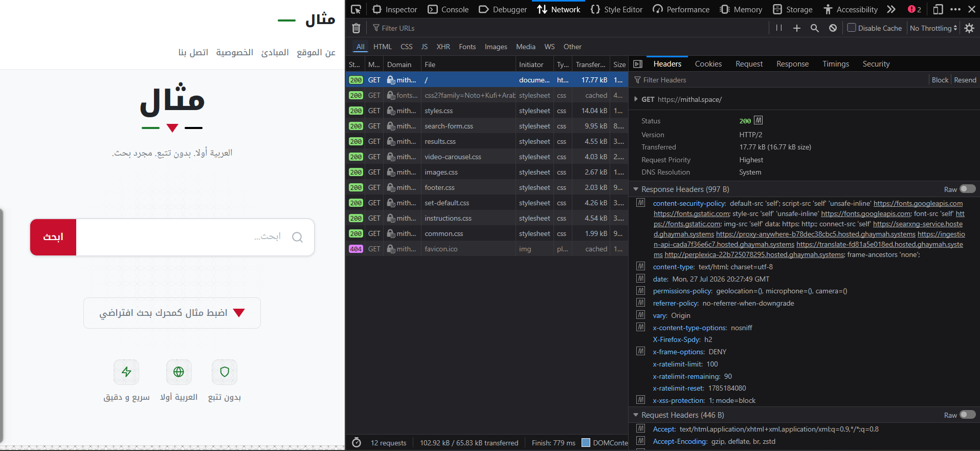980x451 pixels.
Task: Open network search magnifier icon
Action: coord(815,28)
